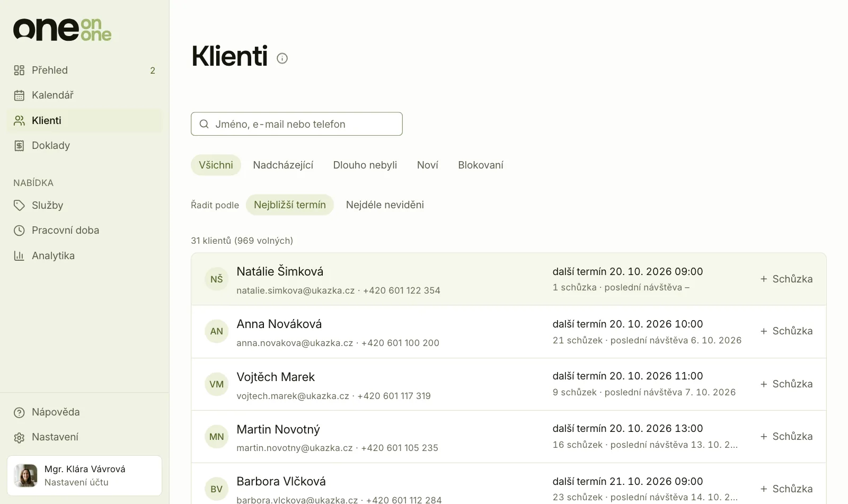Open the Kalendář calendar icon
Image resolution: width=848 pixels, height=504 pixels.
tap(19, 95)
